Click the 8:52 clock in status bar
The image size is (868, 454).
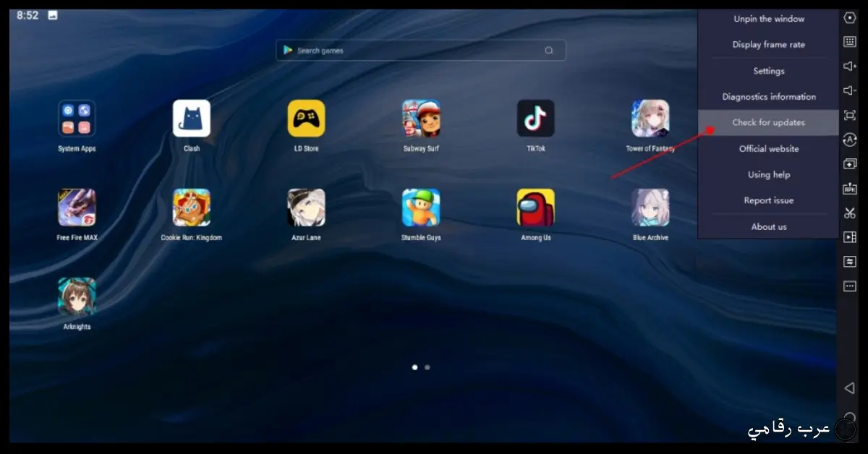27,15
